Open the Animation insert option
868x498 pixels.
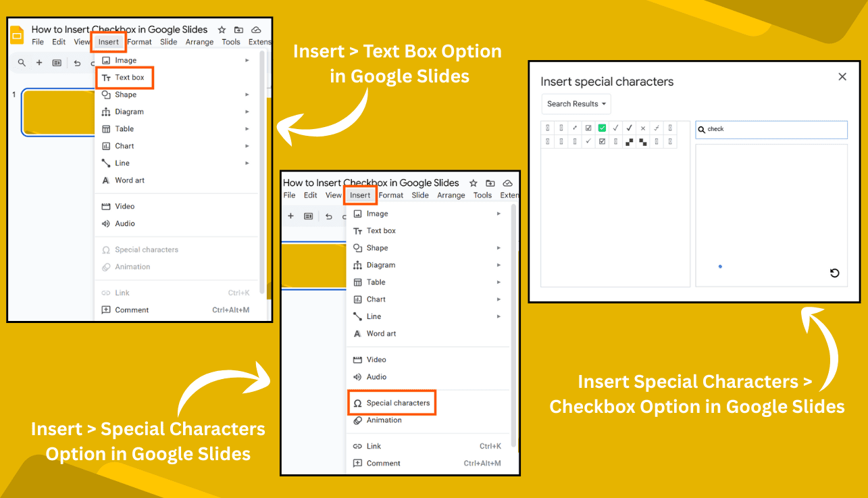132,266
